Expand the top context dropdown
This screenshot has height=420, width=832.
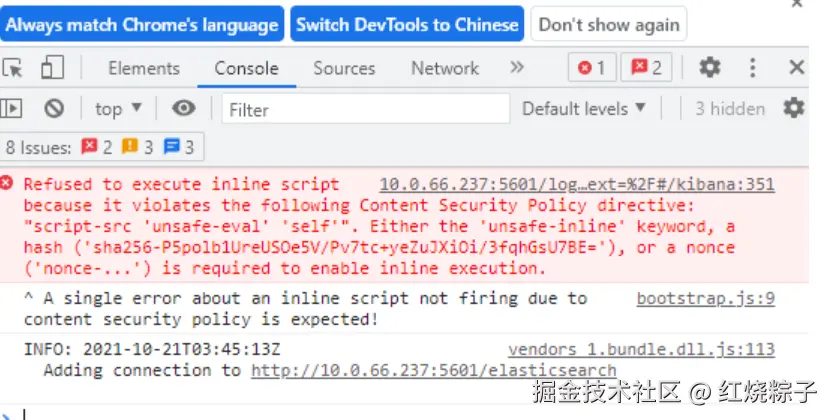pos(118,109)
